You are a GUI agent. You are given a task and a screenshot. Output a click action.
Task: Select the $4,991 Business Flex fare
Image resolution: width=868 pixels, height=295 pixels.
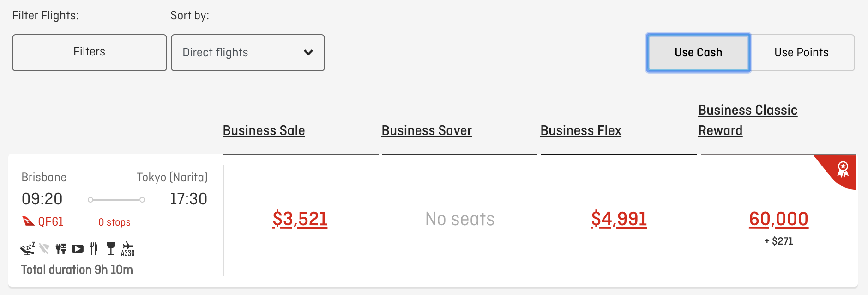(x=619, y=219)
